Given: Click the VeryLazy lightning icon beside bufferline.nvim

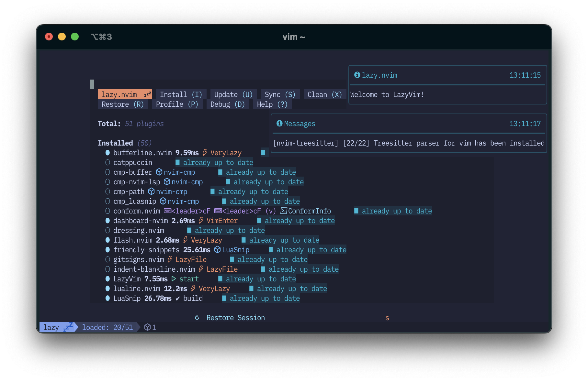Looking at the screenshot, I should tap(204, 152).
